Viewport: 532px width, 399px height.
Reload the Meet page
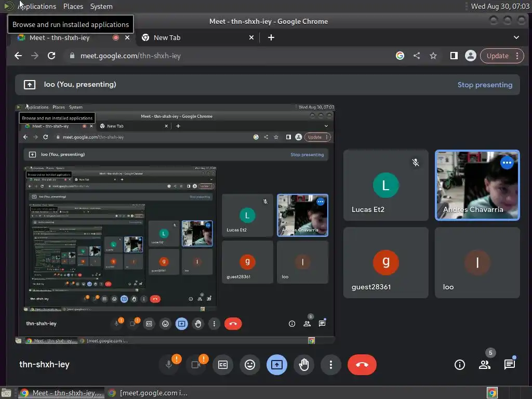click(x=51, y=56)
